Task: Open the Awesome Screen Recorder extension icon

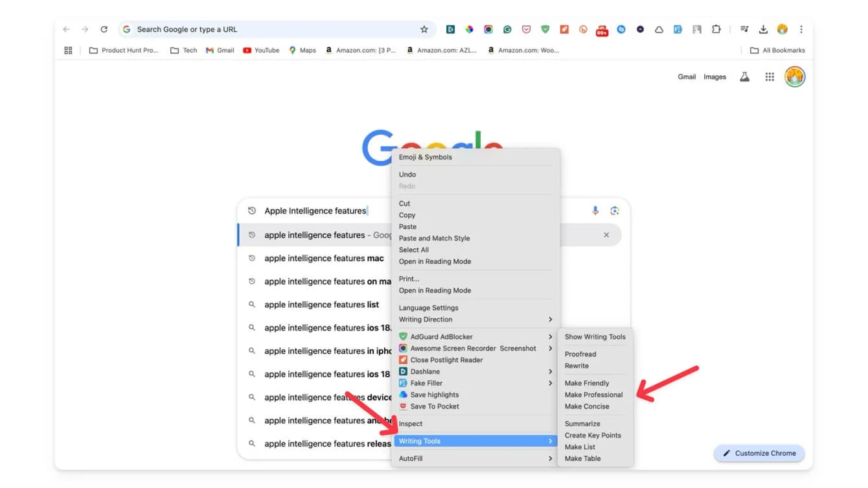Action: point(488,29)
